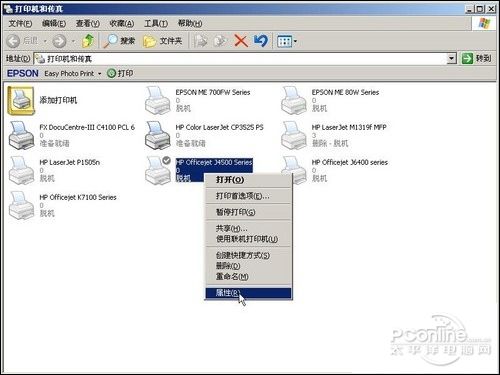Image resolution: width=500 pixels, height=375 pixels.
Task: Open the View (查看) menu
Action: (x=88, y=24)
